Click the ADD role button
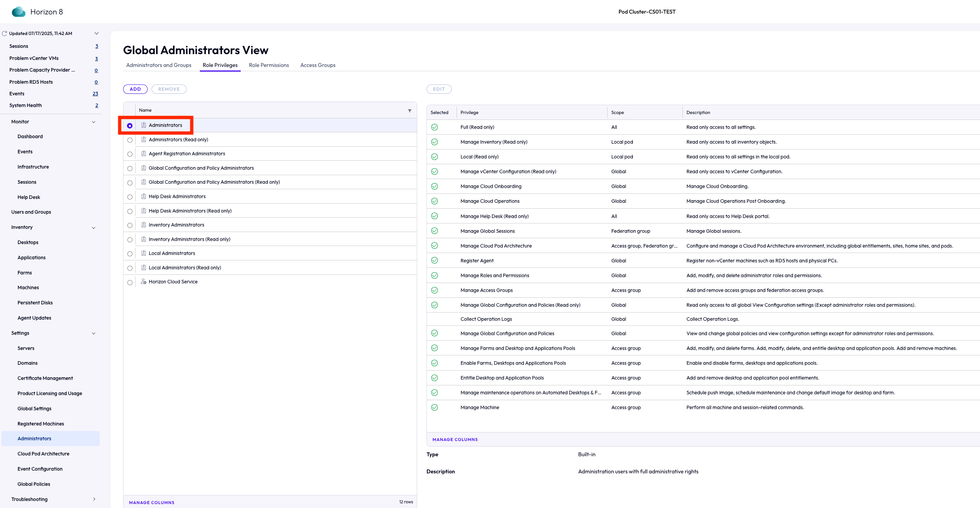The width and height of the screenshot is (980, 508). coord(135,89)
